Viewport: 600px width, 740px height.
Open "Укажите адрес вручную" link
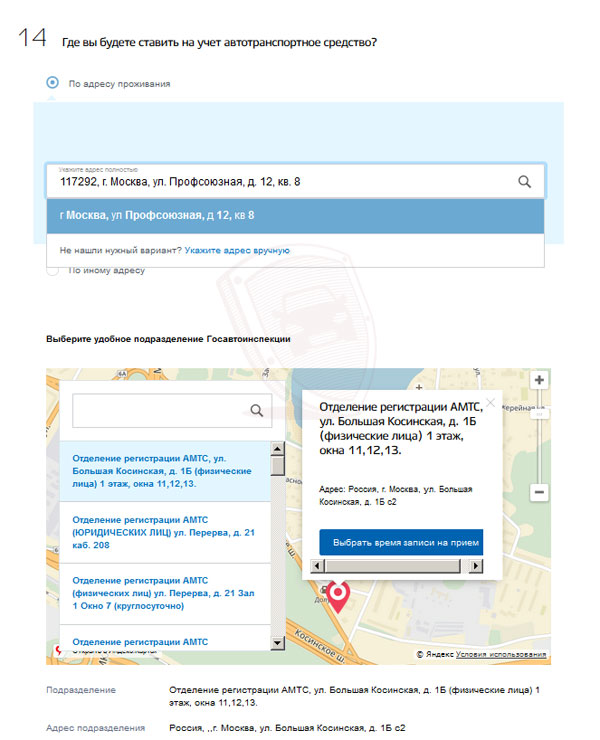(x=237, y=250)
